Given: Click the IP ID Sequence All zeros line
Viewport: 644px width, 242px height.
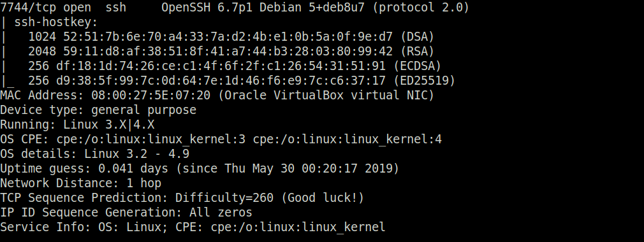Looking at the screenshot, I should 126,213.
